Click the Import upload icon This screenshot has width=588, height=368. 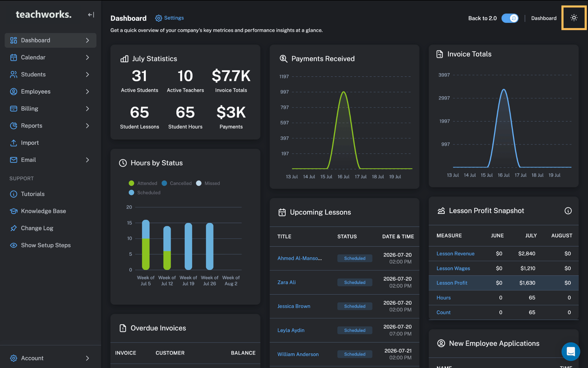pyautogui.click(x=13, y=143)
